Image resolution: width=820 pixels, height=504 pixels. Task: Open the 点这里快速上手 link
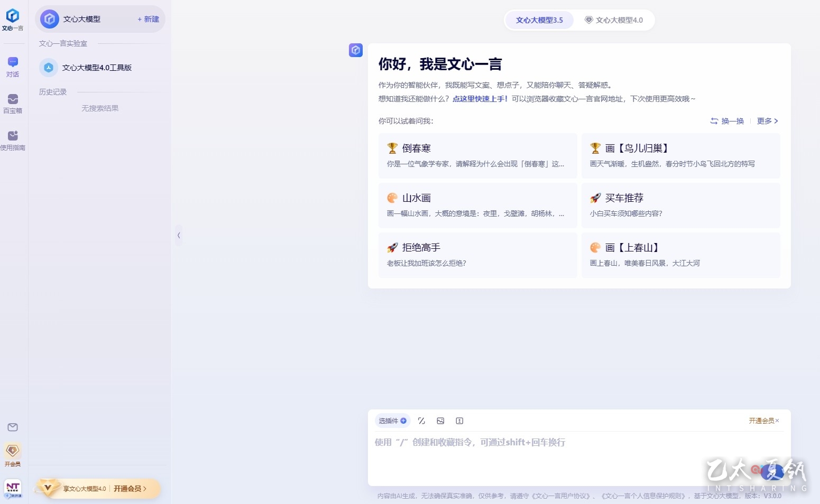pos(480,99)
